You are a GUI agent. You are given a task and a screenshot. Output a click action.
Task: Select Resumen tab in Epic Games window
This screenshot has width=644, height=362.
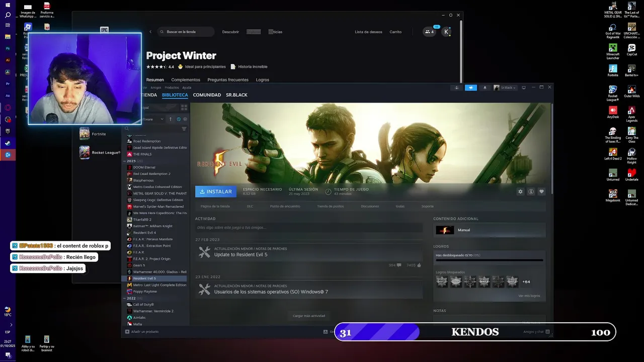coord(155,80)
